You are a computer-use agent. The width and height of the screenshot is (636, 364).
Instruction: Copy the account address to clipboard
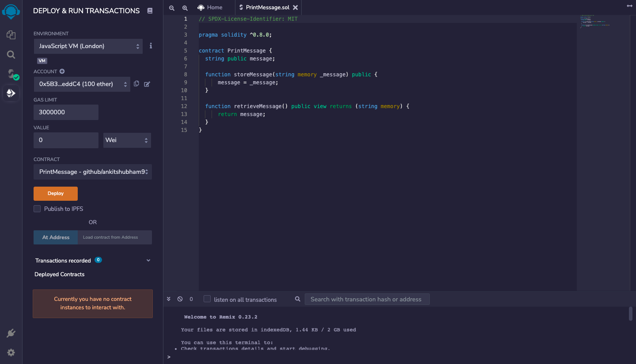pyautogui.click(x=136, y=84)
